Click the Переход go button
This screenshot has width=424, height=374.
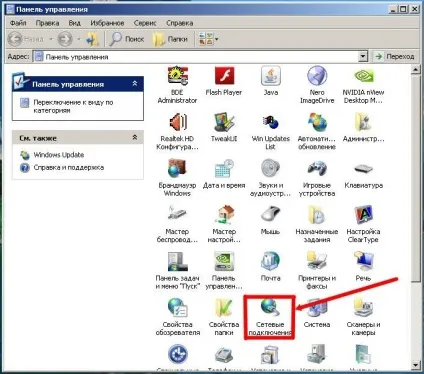pyautogui.click(x=395, y=57)
